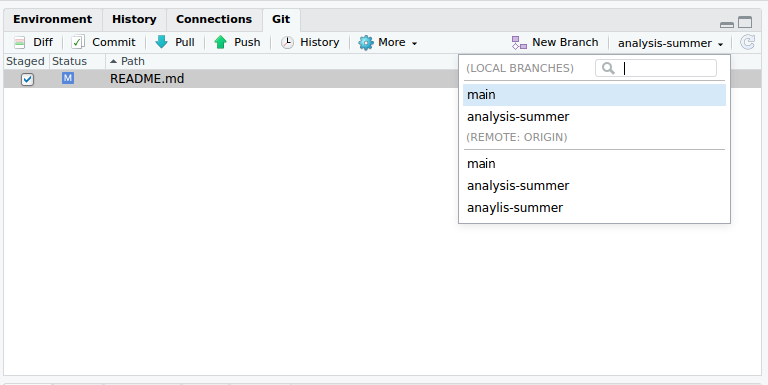The image size is (768, 385).
Task: Collapse the analysis-summer branch dropdown
Action: [x=670, y=43]
